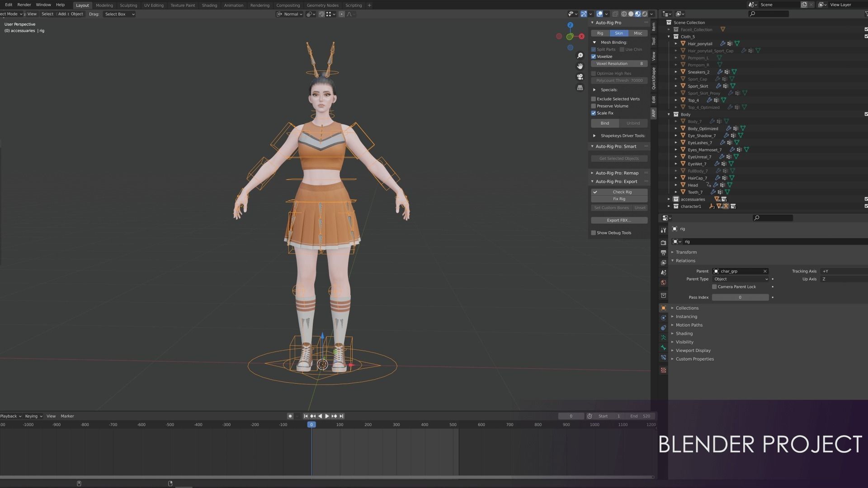Open the Render menu

[x=24, y=5]
